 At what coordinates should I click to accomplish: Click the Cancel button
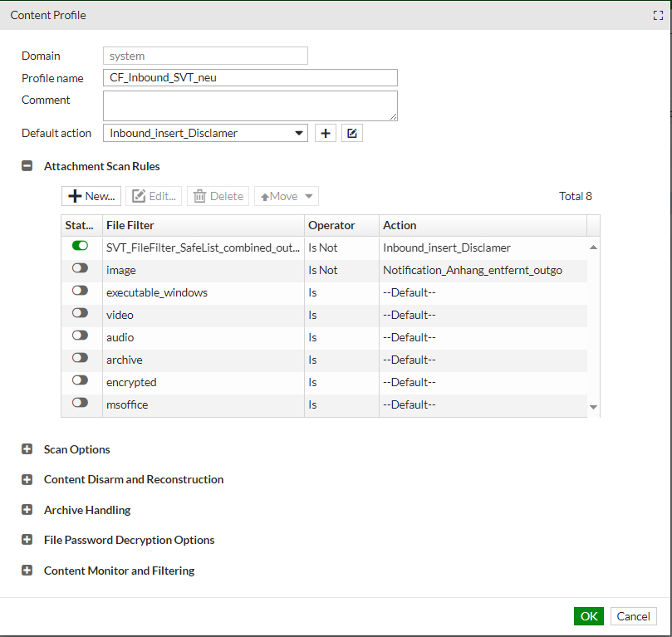[x=633, y=616]
